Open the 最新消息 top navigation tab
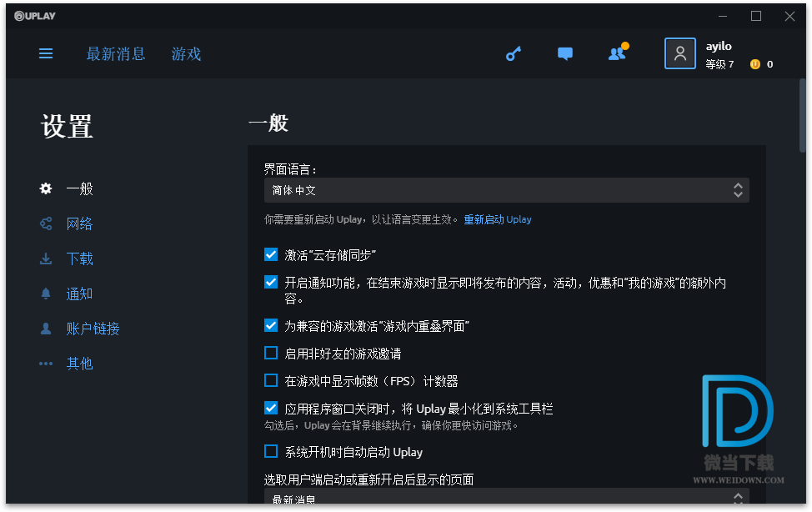 (116, 54)
